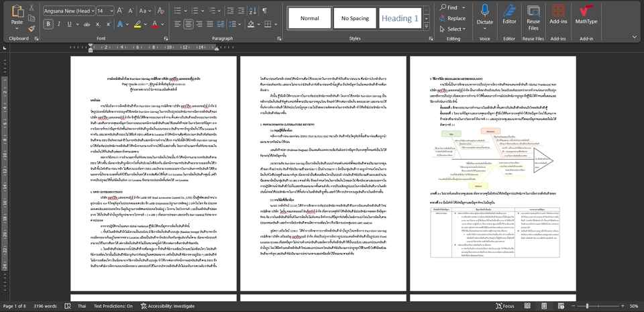Start Dictate voice input
Screen dimensions: 644x312
[484, 15]
